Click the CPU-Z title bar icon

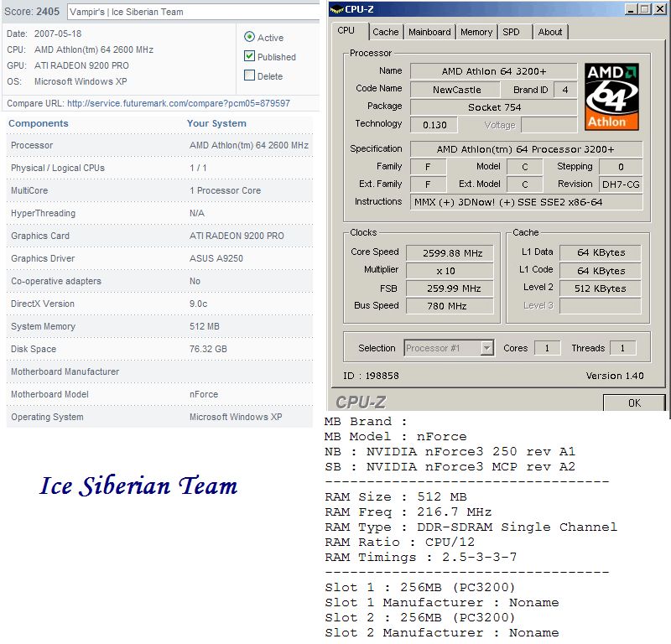click(x=337, y=9)
